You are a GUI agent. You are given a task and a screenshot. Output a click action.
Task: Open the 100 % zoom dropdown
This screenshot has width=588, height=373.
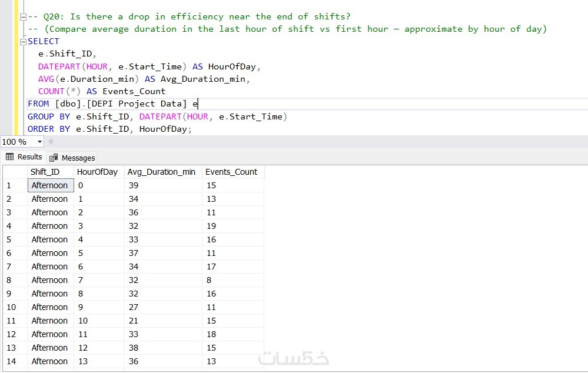[x=39, y=142]
